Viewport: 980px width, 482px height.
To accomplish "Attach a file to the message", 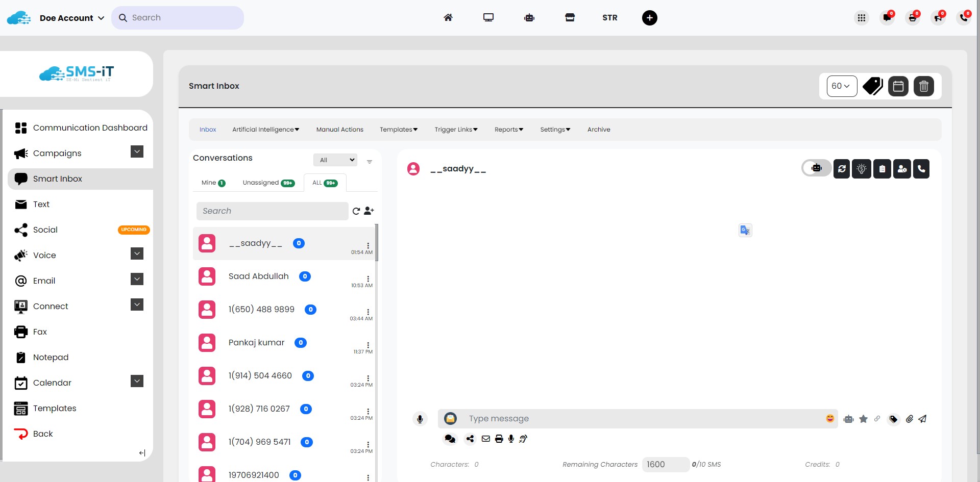I will click(x=909, y=419).
